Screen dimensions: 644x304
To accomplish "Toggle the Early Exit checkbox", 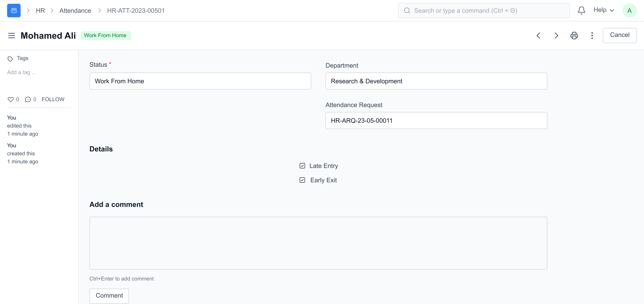I will [x=302, y=180].
